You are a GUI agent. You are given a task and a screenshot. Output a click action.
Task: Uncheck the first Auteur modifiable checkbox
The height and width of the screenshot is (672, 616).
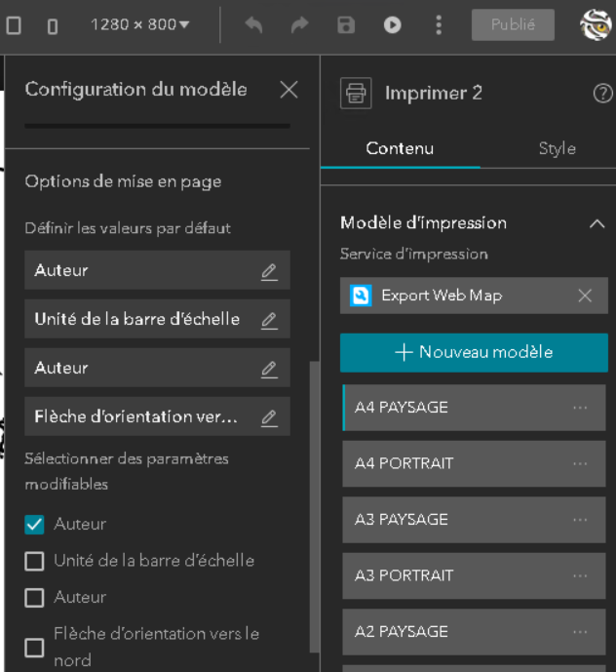point(34,525)
